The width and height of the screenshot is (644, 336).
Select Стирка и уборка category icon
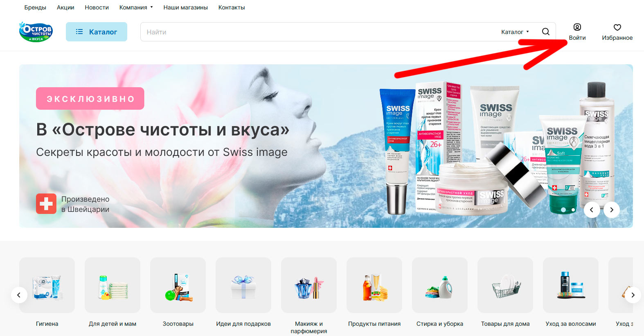point(440,285)
